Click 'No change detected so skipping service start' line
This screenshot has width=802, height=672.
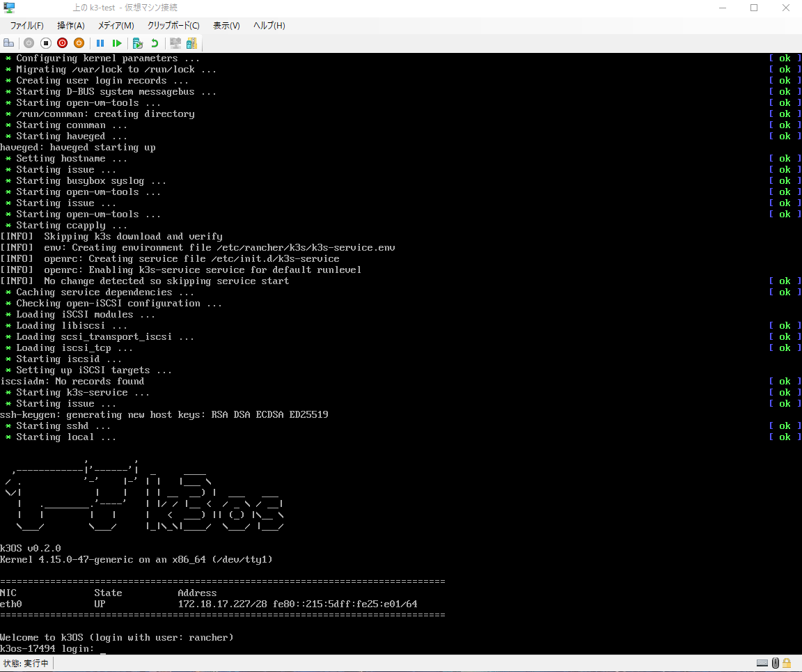145,281
